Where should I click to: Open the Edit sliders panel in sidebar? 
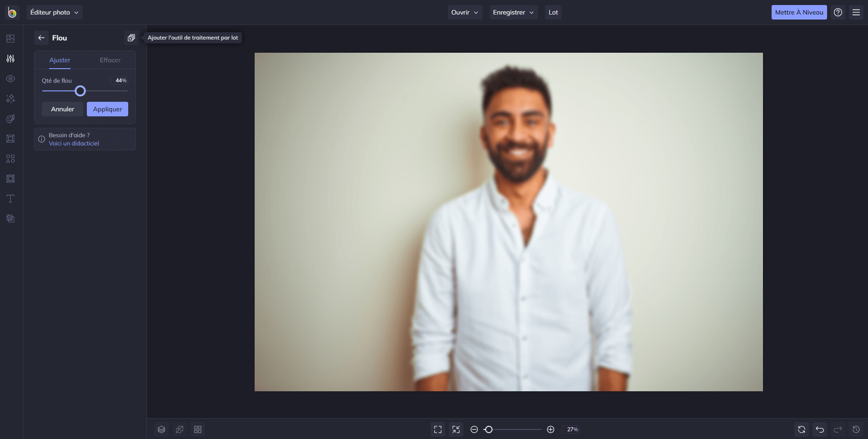pos(10,59)
